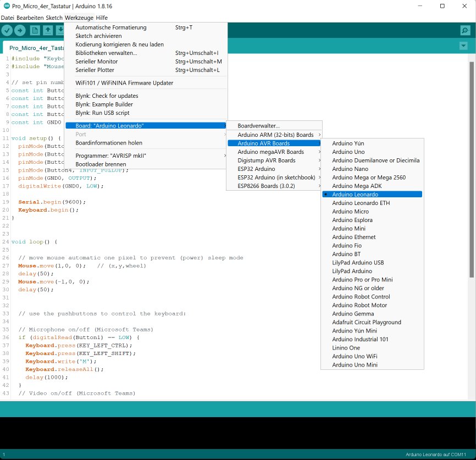Expand the Digistump AVR Boards submenu
476x460 pixels.
266,160
